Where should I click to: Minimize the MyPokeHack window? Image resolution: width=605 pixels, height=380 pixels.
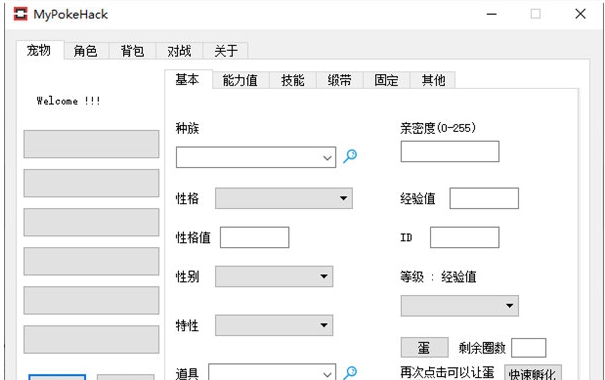tap(491, 14)
